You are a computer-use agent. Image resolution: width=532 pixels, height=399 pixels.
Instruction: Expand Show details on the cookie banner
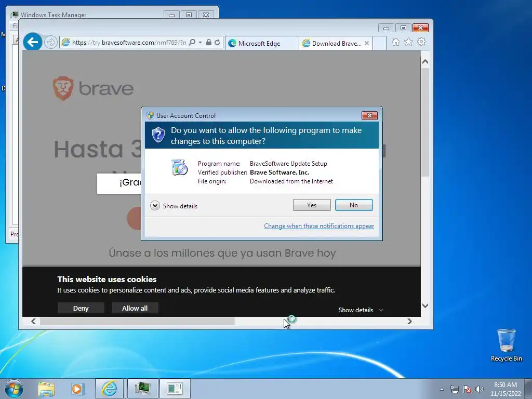pyautogui.click(x=361, y=310)
